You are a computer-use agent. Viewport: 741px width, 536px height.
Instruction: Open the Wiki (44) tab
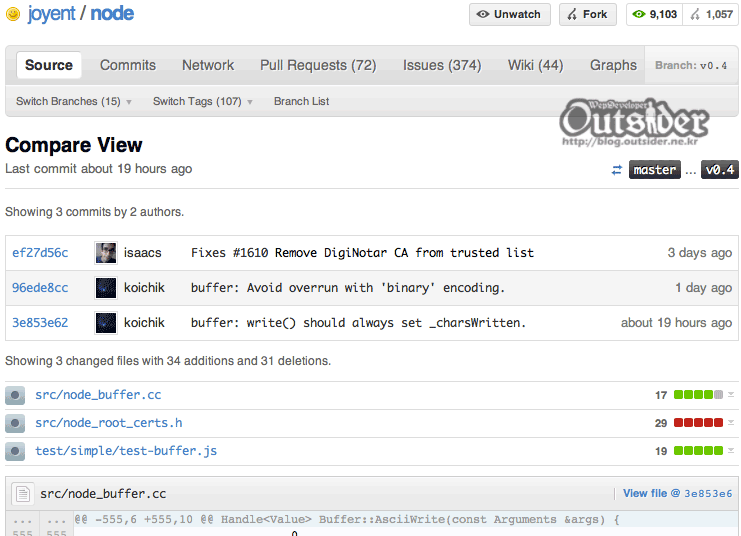click(535, 65)
